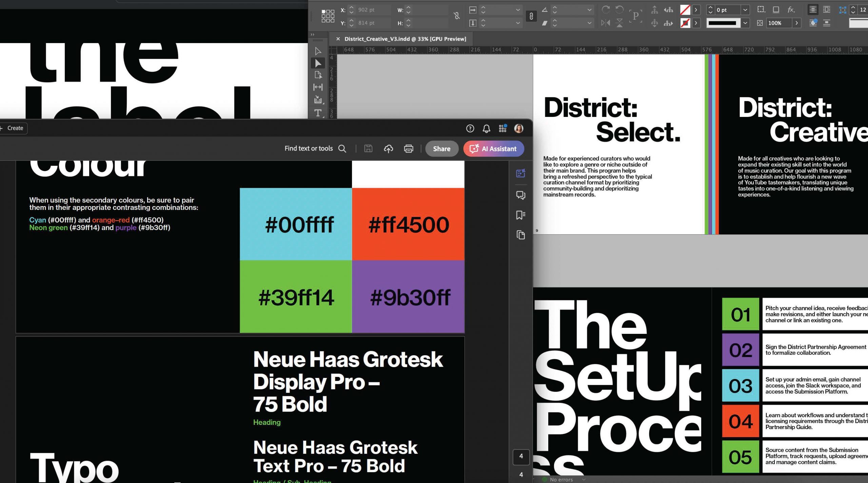
Task: Open the fx effects menu
Action: point(791,9)
